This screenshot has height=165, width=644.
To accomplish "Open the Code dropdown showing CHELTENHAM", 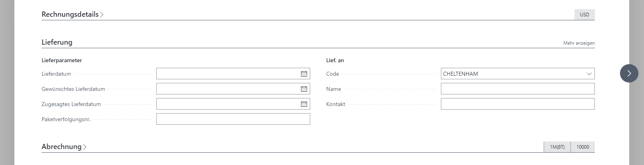I will 589,74.
